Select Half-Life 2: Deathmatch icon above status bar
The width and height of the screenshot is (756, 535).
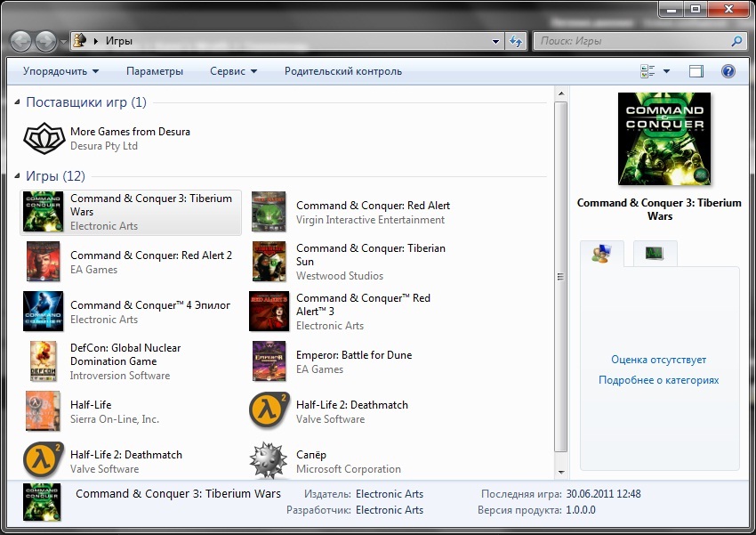43,460
